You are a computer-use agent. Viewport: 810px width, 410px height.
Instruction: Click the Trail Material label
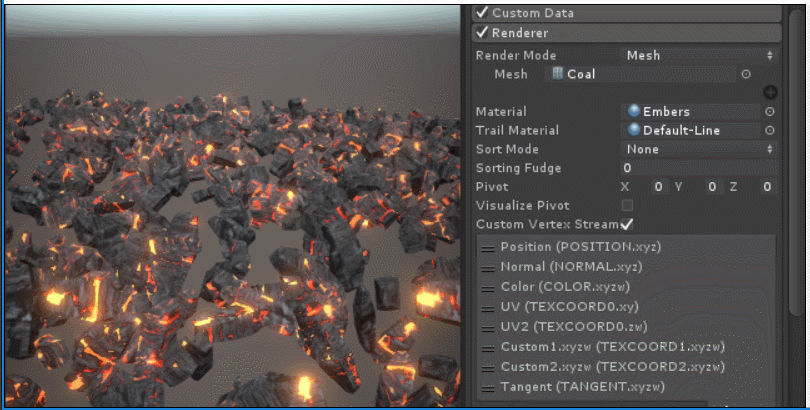click(517, 130)
